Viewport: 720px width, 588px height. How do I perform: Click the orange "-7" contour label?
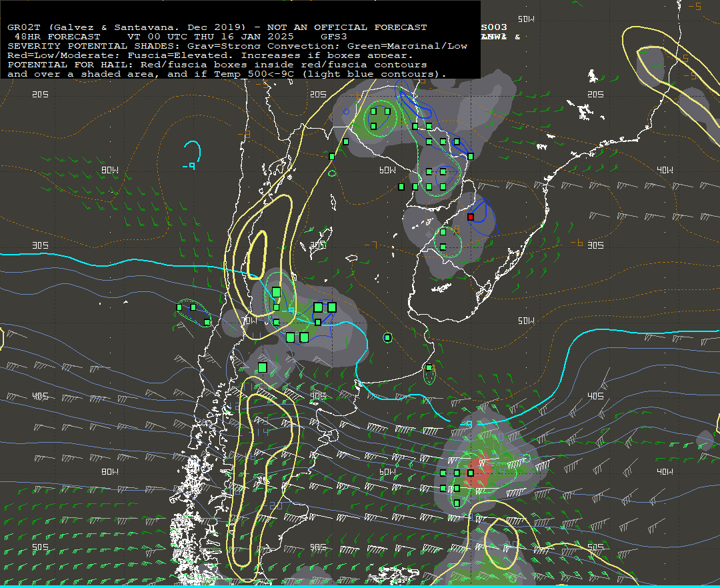click(371, 245)
